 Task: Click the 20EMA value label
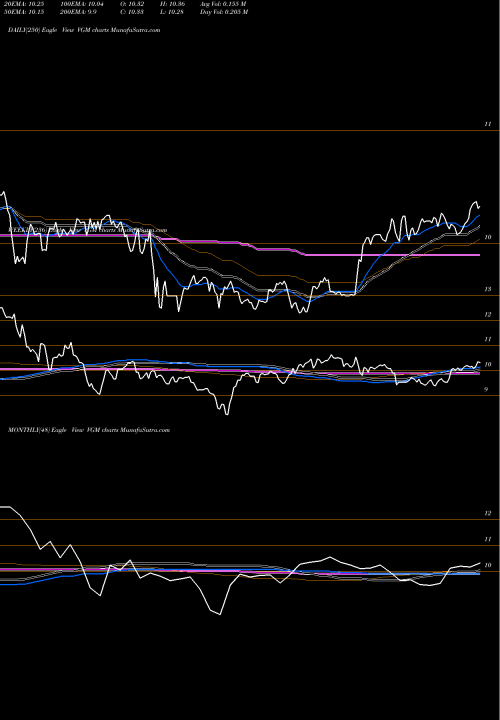coord(23,4)
